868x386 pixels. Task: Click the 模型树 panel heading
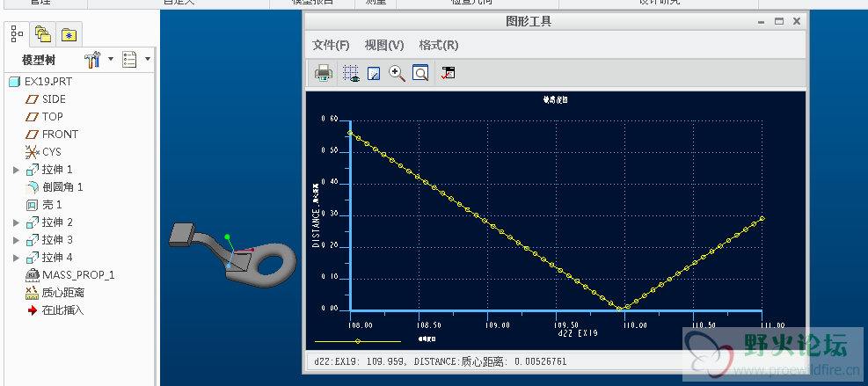(39, 60)
